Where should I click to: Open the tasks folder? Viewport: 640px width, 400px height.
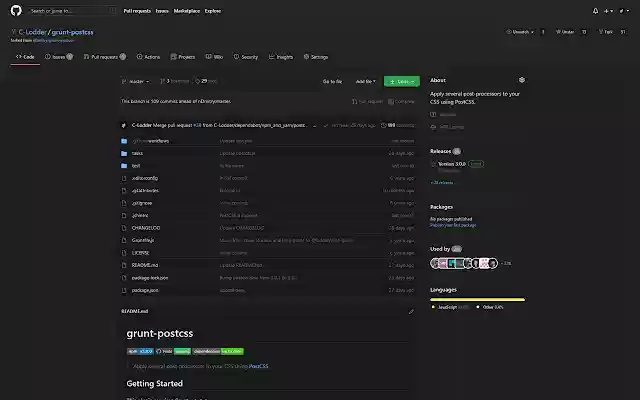[x=137, y=153]
